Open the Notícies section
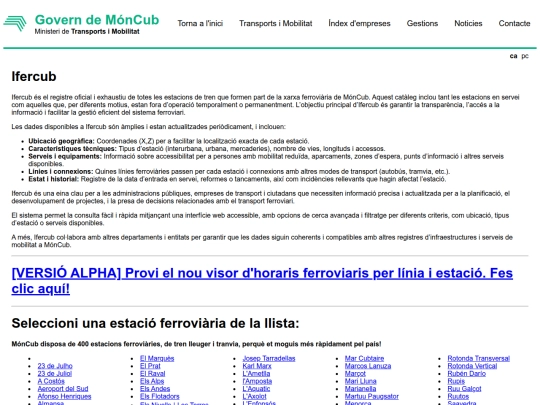 coord(468,23)
